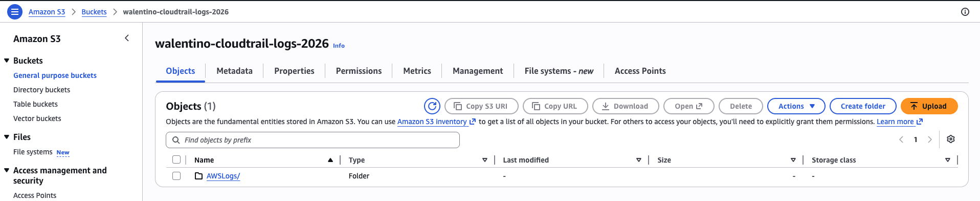Open the Properties tab
The image size is (980, 201).
click(x=294, y=71)
